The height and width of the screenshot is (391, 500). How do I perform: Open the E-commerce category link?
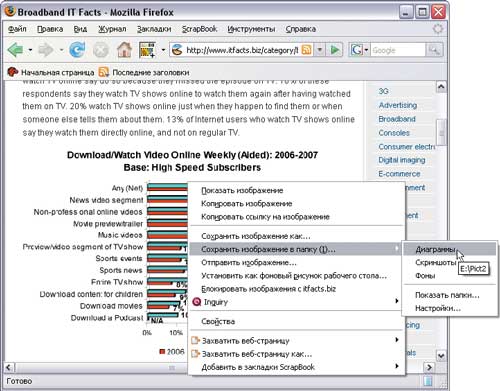pyautogui.click(x=399, y=174)
